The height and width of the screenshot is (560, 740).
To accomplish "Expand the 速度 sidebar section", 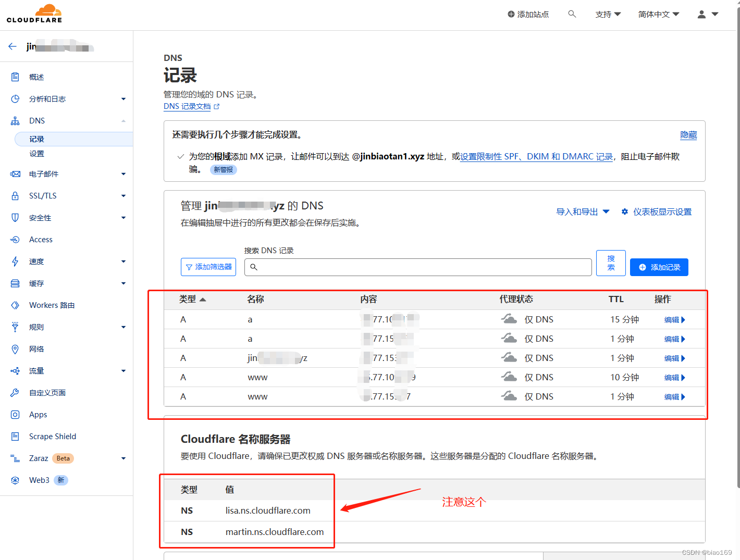I will (124, 262).
